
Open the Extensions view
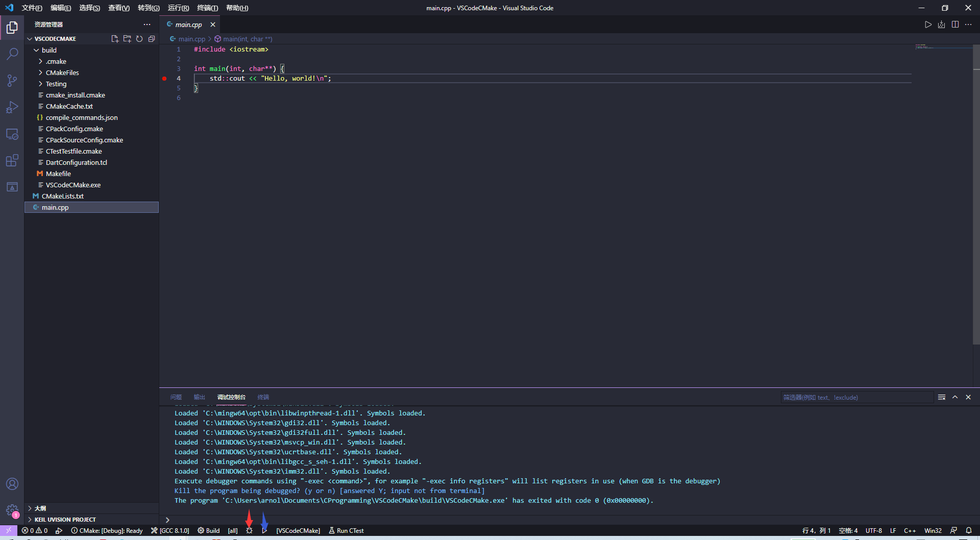[x=12, y=161]
